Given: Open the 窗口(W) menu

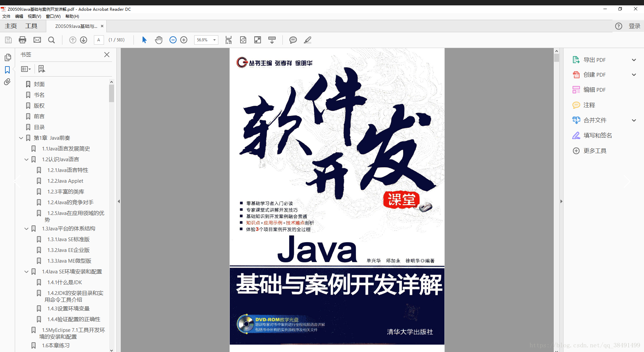Looking at the screenshot, I should pyautogui.click(x=53, y=16).
